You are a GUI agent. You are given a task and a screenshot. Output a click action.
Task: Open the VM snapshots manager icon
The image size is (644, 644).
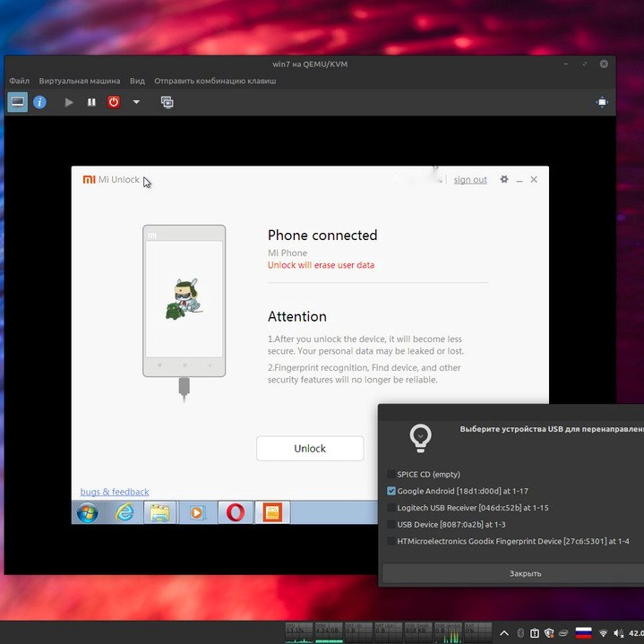(x=167, y=102)
